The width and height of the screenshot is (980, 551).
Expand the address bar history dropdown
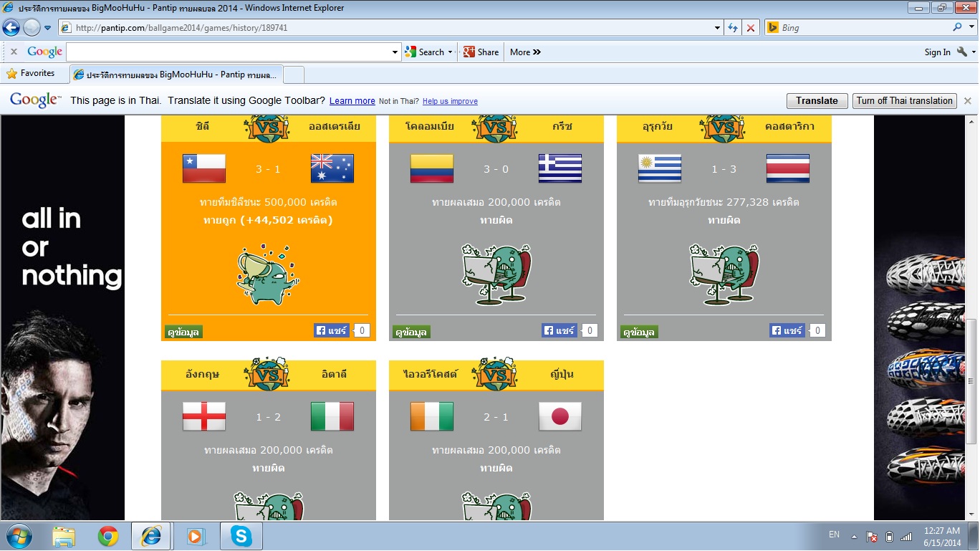(x=718, y=28)
